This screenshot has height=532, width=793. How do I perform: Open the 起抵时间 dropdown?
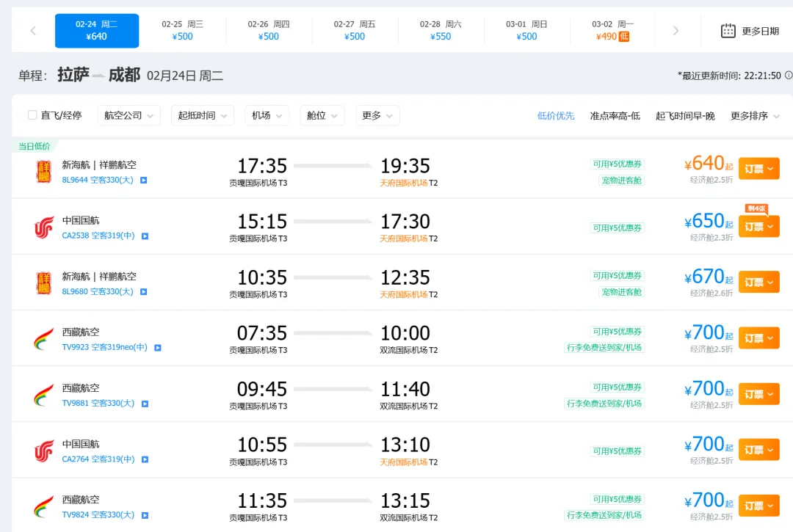point(202,115)
